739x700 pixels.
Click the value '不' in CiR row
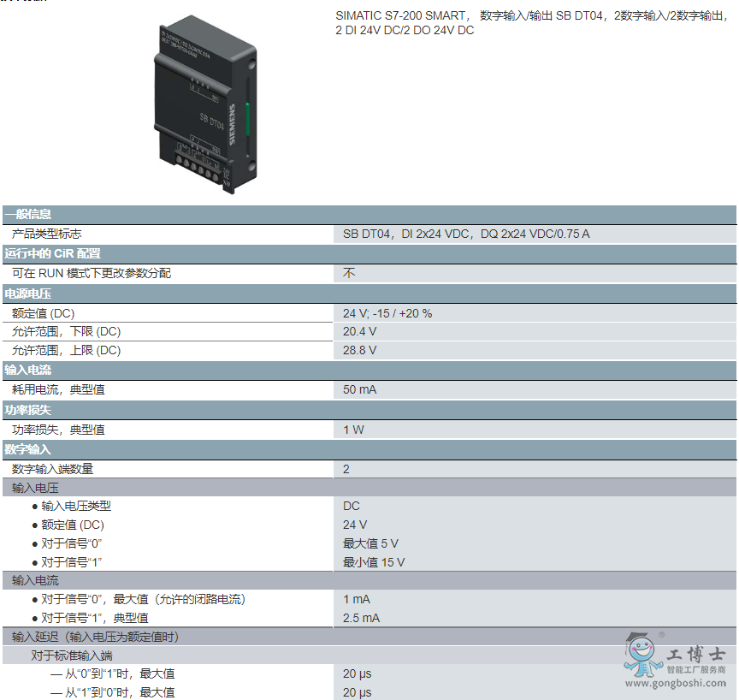coord(349,273)
